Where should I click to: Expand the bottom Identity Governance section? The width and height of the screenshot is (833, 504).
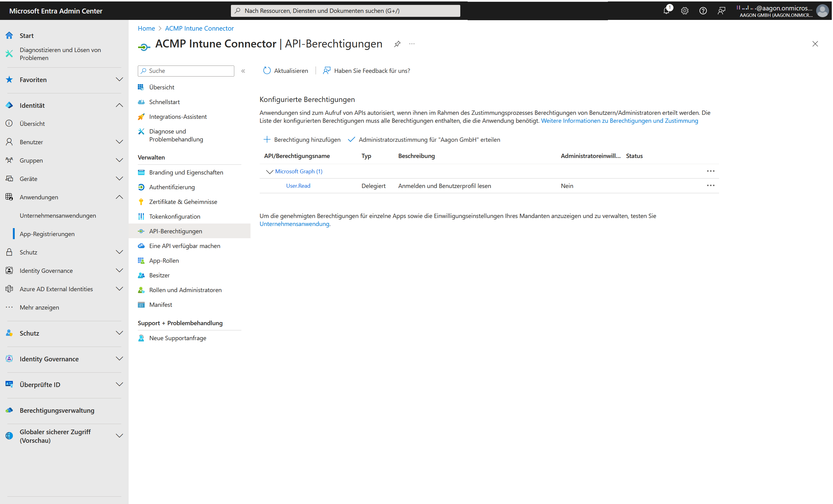[119, 359]
